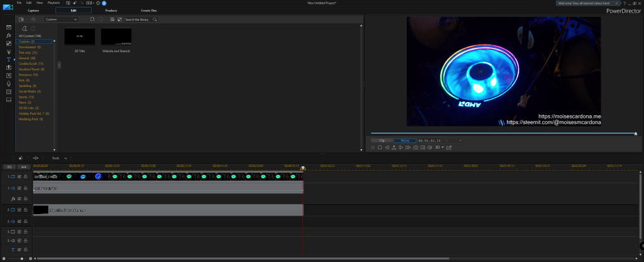Select the Title Room T icon

click(x=9, y=60)
